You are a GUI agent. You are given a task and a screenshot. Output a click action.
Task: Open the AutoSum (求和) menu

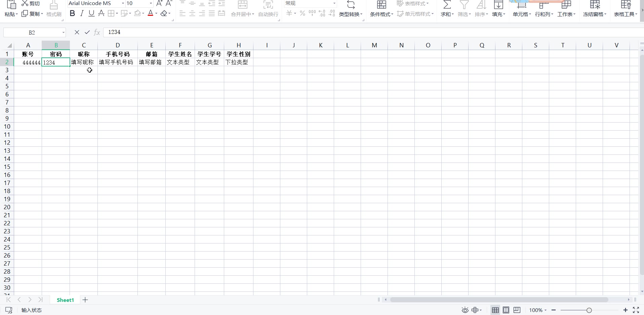pyautogui.click(x=447, y=9)
